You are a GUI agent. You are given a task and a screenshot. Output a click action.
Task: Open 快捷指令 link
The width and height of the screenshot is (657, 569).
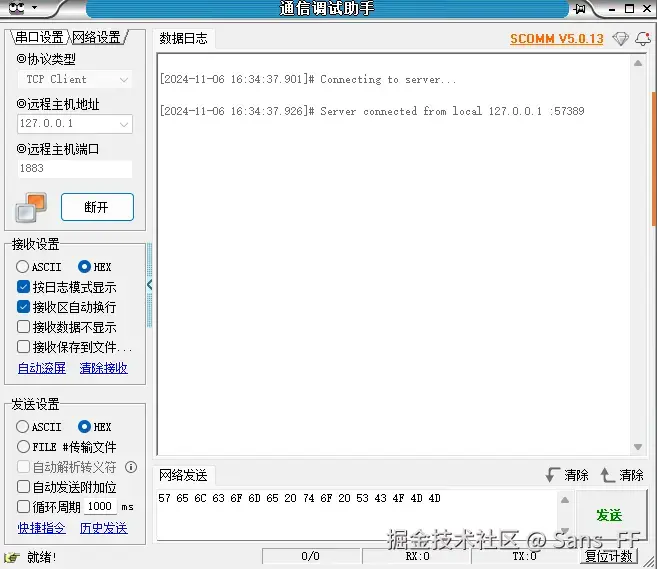pyautogui.click(x=41, y=528)
